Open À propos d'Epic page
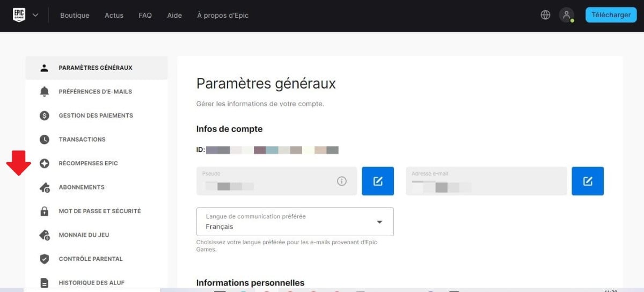Image resolution: width=644 pixels, height=292 pixels. [x=223, y=15]
